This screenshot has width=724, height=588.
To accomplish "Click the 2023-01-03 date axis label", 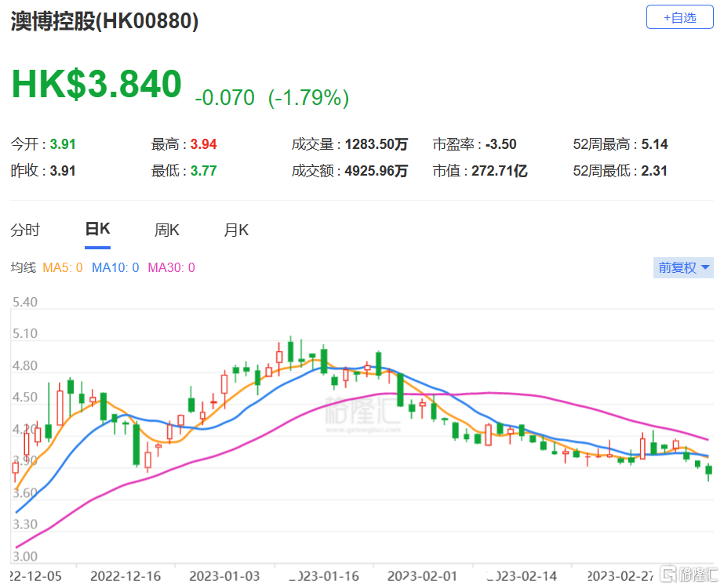I will (x=224, y=576).
